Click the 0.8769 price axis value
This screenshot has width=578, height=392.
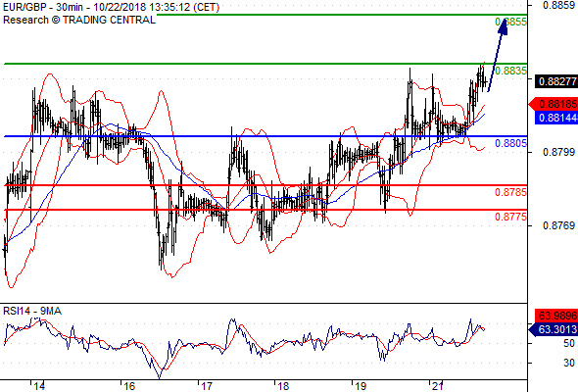click(x=558, y=225)
